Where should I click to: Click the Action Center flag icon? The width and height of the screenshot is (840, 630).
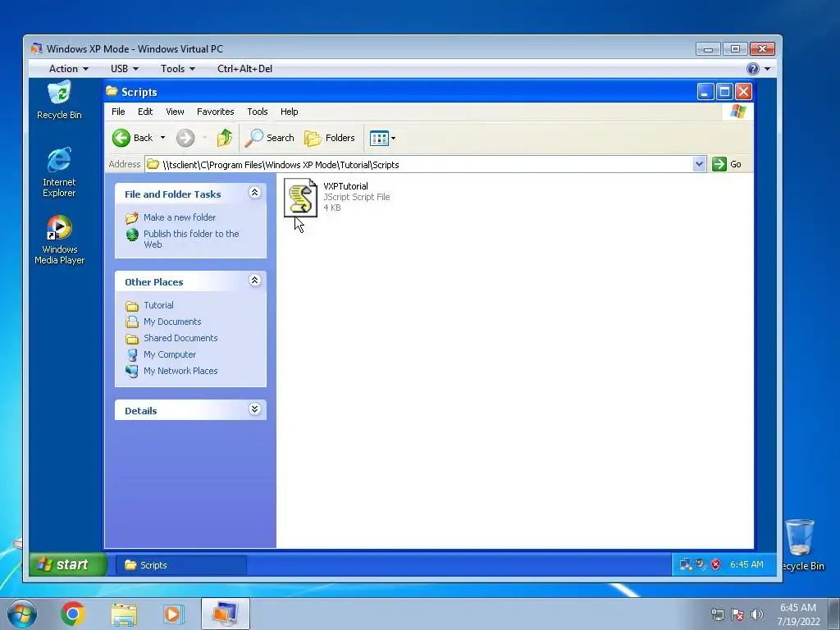737,614
